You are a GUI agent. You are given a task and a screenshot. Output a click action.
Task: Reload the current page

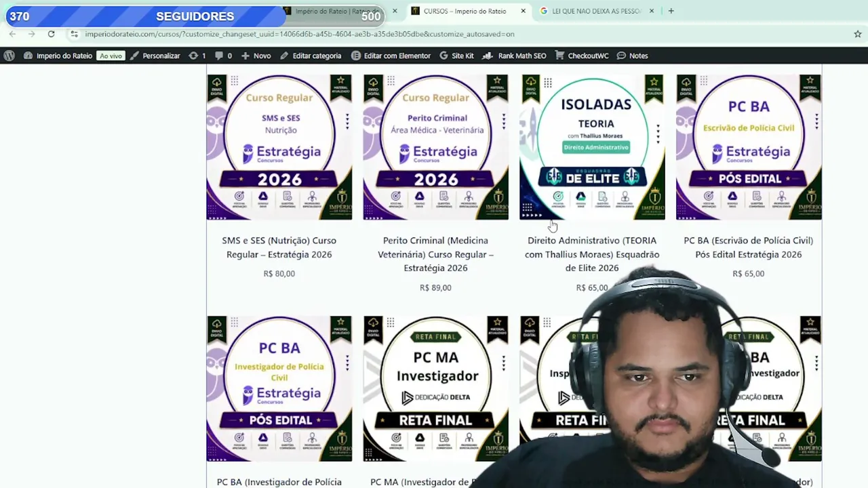click(51, 34)
